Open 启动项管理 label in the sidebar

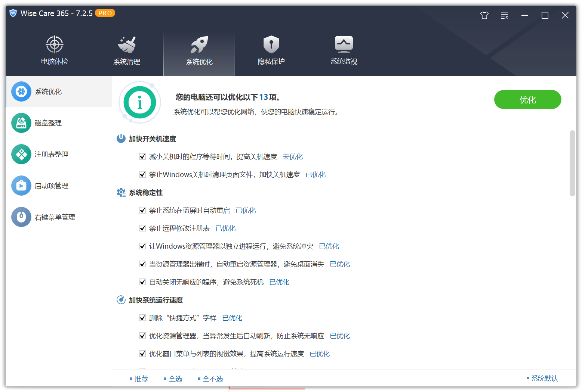point(52,186)
